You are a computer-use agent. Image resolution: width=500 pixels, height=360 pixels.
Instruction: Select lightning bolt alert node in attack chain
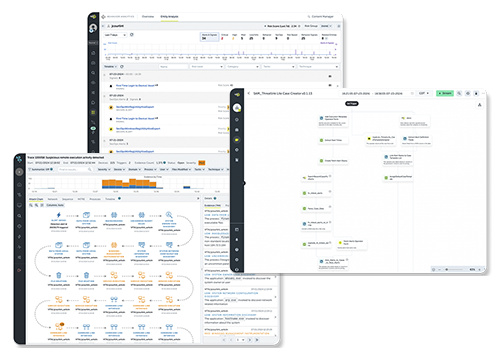click(59, 215)
